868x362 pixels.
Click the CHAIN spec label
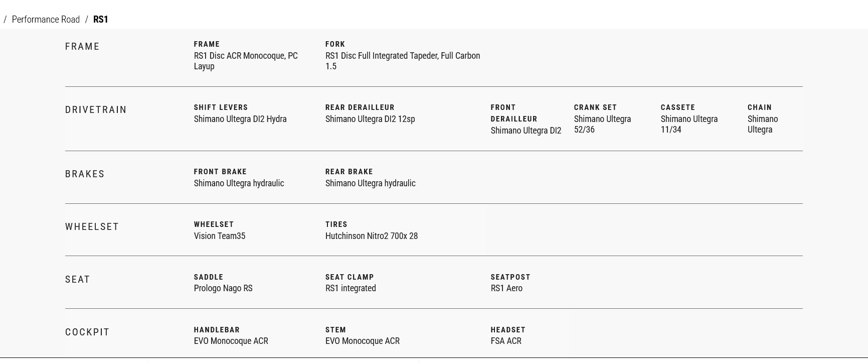759,107
